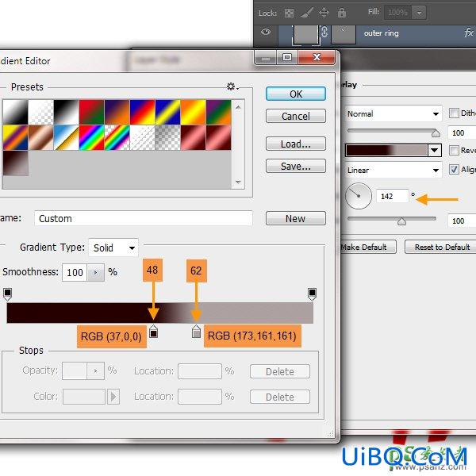This screenshot has width=476, height=476.
Task: Select the orange-yellow-orange gradient preset
Action: coord(193,112)
